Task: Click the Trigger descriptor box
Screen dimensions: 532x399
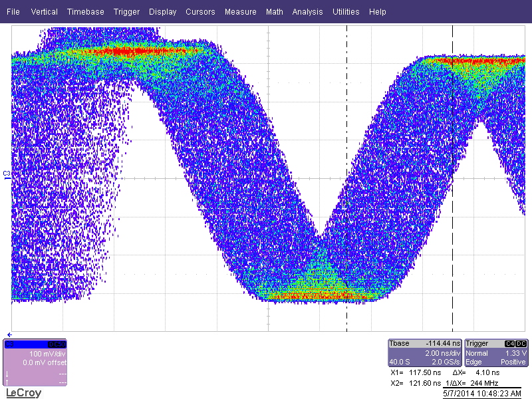Action: tap(496, 353)
